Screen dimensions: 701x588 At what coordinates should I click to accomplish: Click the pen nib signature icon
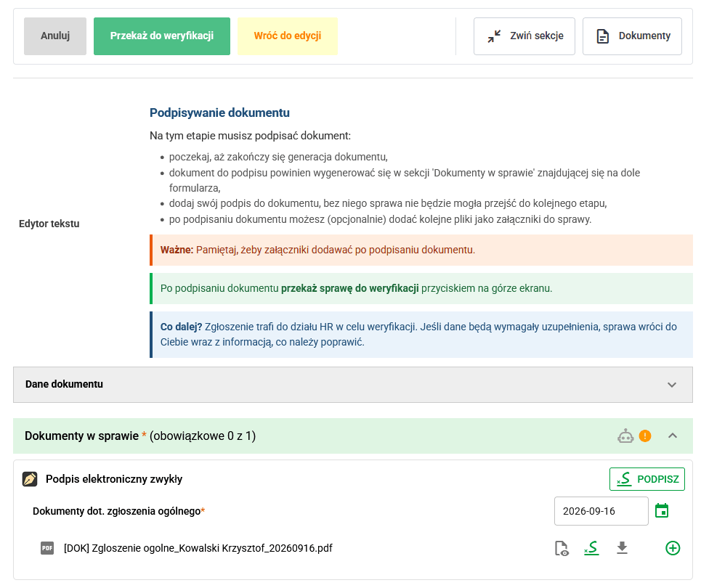coord(30,479)
